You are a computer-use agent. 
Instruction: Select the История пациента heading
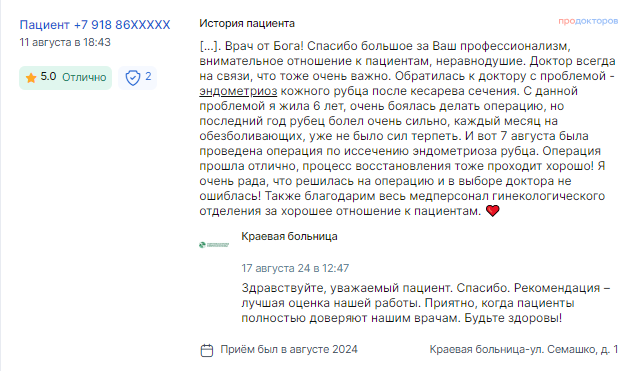point(247,23)
